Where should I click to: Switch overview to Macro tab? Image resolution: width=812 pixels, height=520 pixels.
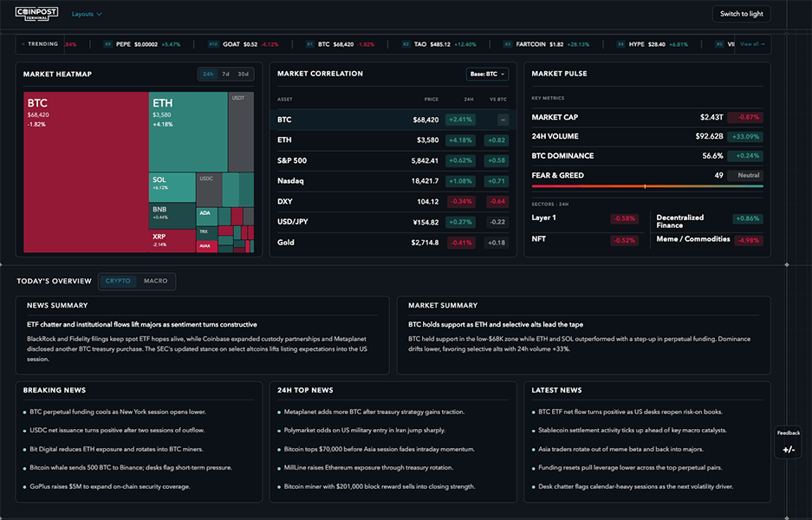[x=155, y=282]
